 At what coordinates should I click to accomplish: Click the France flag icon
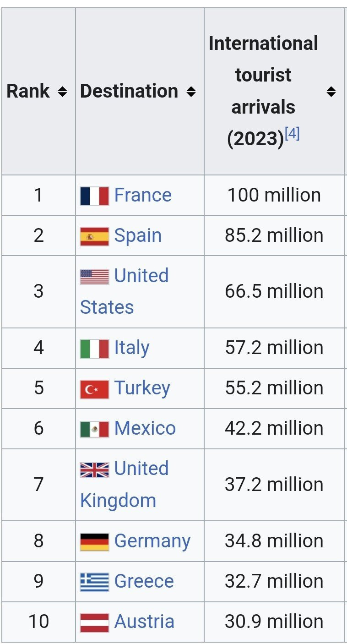click(94, 196)
